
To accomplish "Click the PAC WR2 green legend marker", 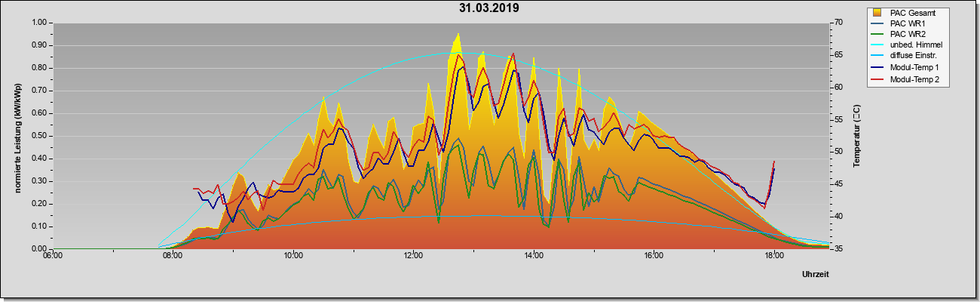I will tap(877, 35).
